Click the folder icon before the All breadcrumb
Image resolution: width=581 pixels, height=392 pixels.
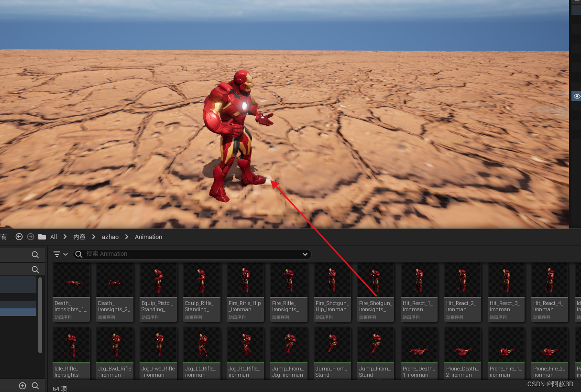[42, 237]
